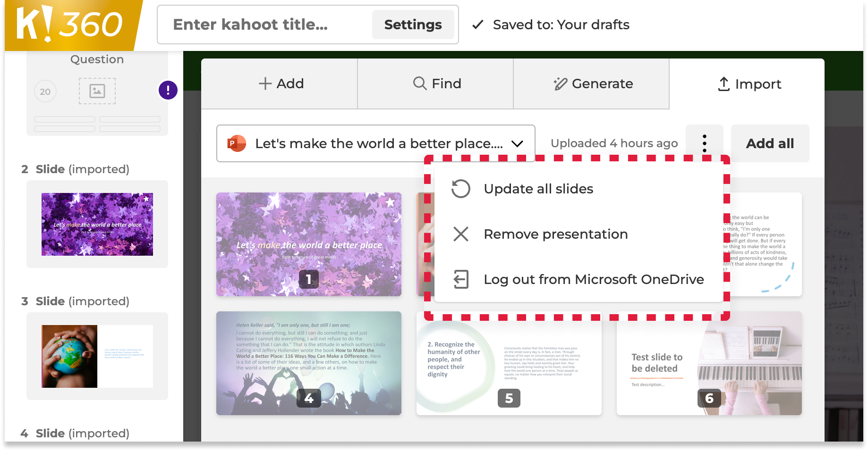868x451 pixels.
Task: Click the magnifier icon in Find tab
Action: (x=419, y=83)
